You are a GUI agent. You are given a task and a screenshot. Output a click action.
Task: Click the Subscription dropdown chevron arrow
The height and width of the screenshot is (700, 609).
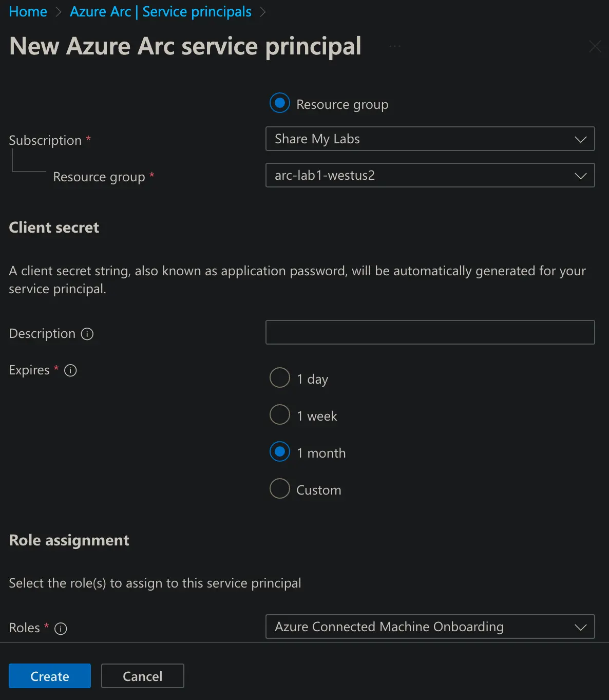point(580,139)
